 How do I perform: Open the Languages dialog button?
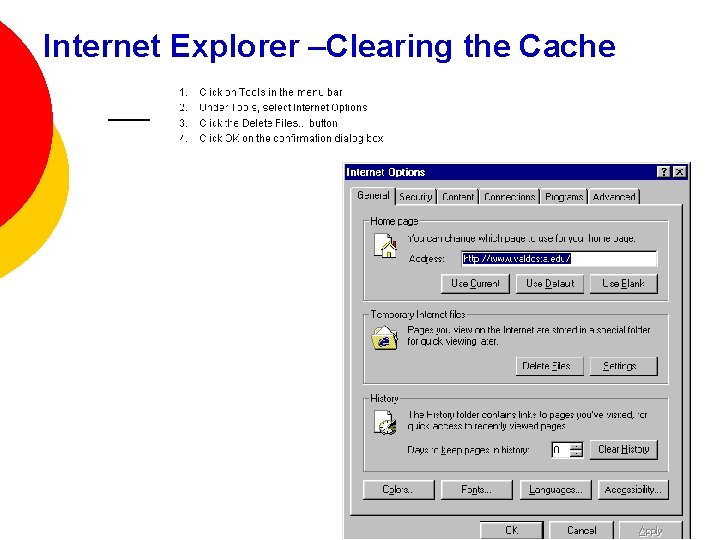pyautogui.click(x=556, y=489)
